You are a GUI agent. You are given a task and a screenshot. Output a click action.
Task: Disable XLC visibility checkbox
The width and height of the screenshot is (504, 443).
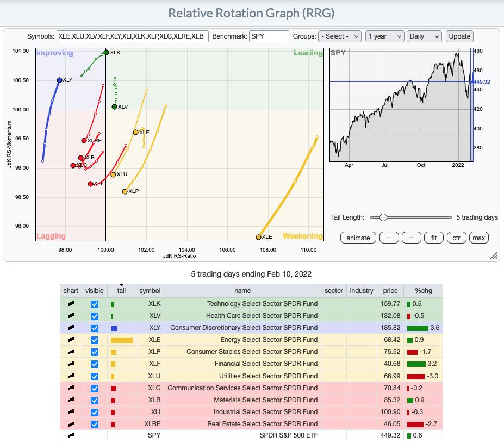tap(95, 389)
